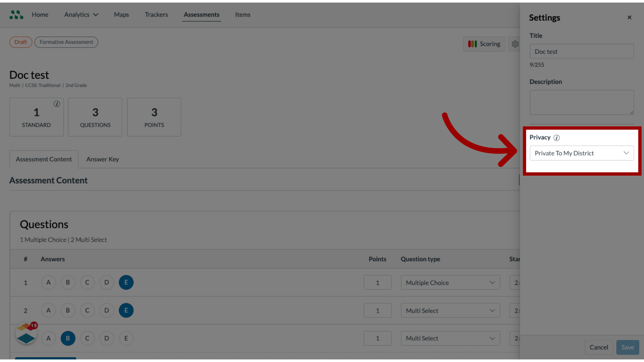Select answer D for question 1
The height and width of the screenshot is (362, 644).
click(107, 283)
